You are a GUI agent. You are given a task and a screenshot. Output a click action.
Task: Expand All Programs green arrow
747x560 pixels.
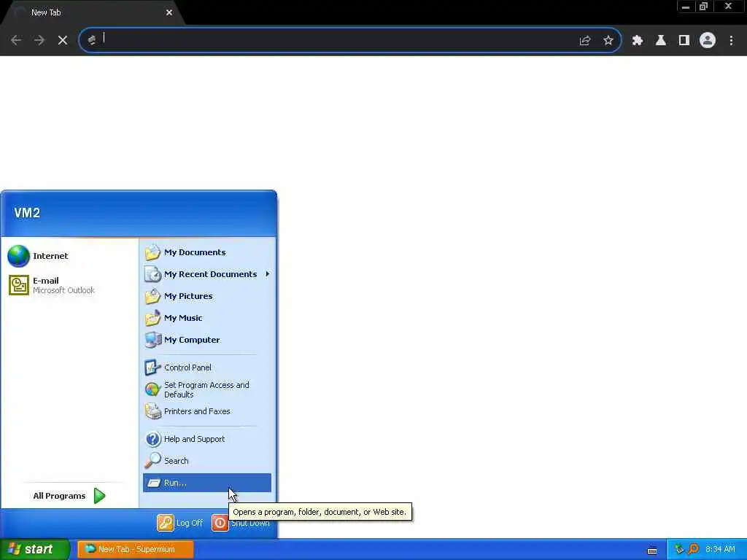[x=99, y=496]
